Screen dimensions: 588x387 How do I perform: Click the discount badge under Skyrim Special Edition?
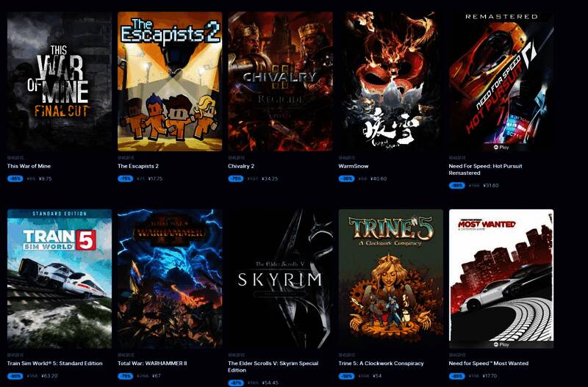pos(235,383)
